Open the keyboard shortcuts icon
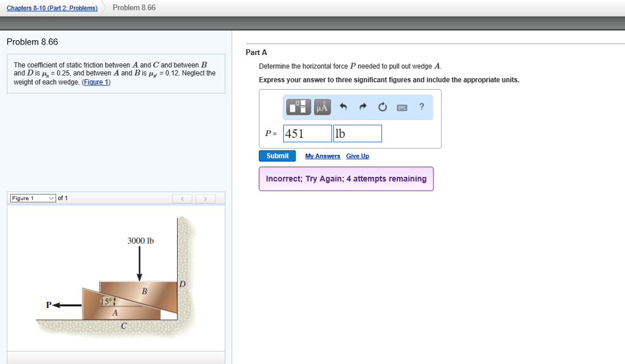This screenshot has width=625, height=364. pyautogui.click(x=402, y=107)
